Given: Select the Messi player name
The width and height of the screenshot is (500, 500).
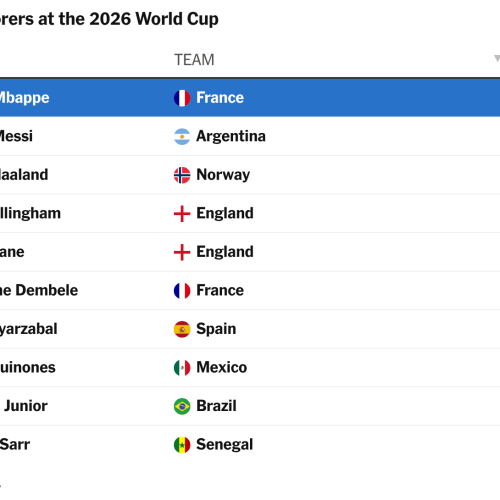Looking at the screenshot, I should [16, 136].
